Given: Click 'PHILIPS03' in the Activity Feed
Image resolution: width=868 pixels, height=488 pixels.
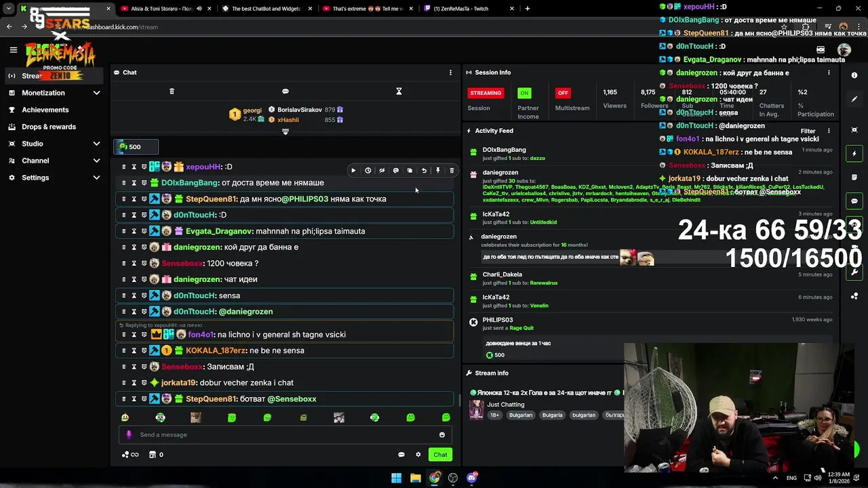Looking at the screenshot, I should click(498, 320).
